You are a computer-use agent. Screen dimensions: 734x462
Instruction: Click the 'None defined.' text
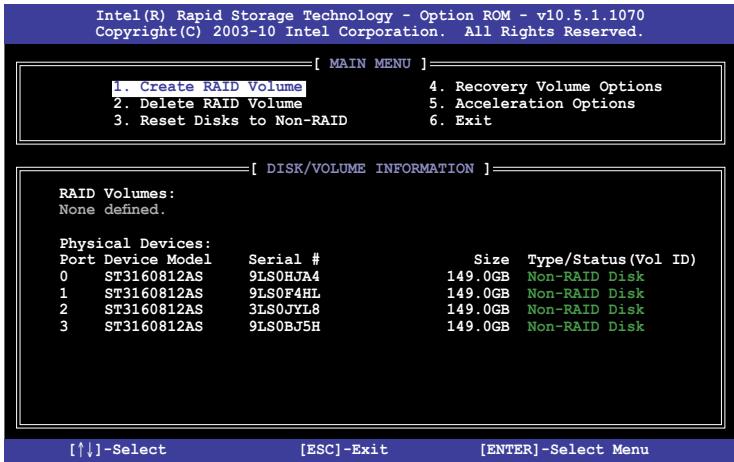112,210
